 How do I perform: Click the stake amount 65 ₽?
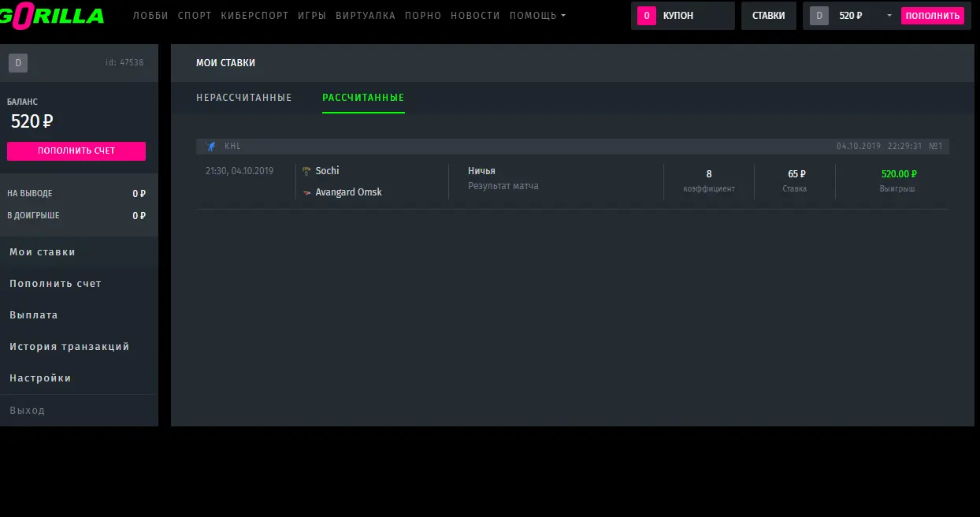(x=796, y=174)
